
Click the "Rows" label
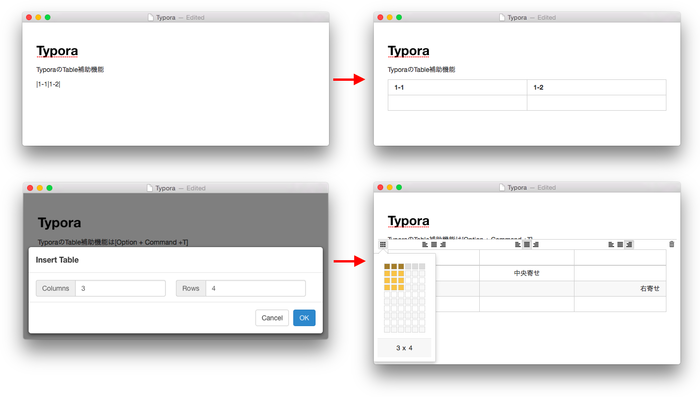pos(191,288)
